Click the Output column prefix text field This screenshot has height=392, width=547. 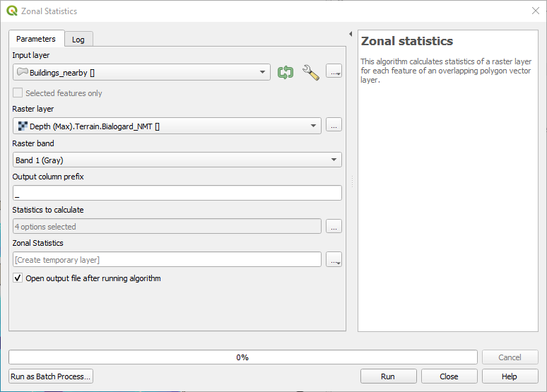click(177, 193)
